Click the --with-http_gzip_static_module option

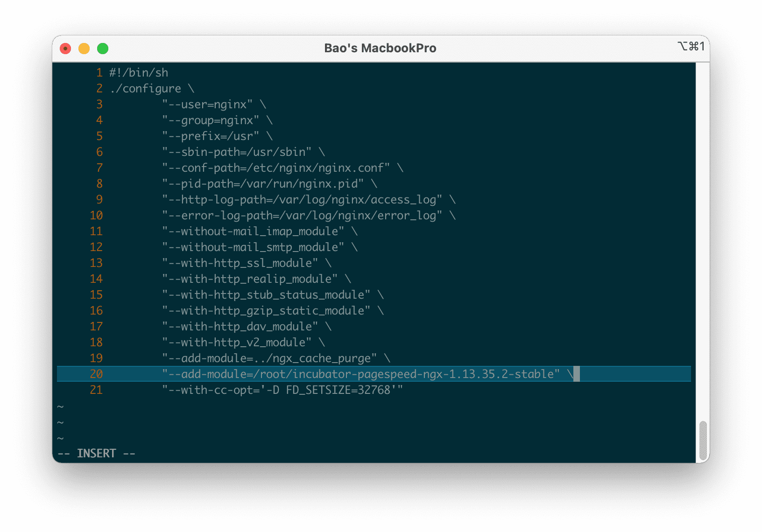[266, 311]
